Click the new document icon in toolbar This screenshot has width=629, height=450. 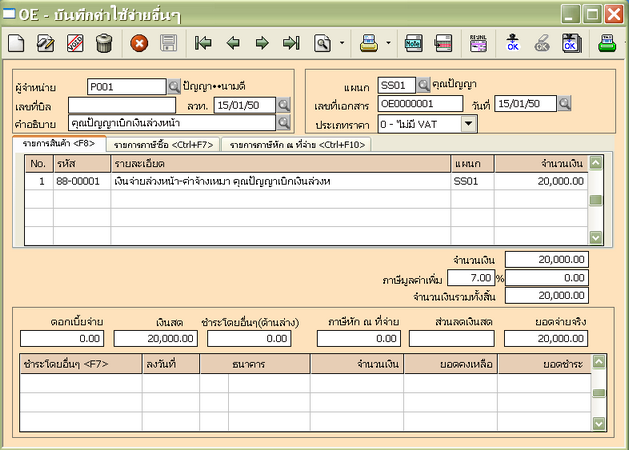(16, 43)
